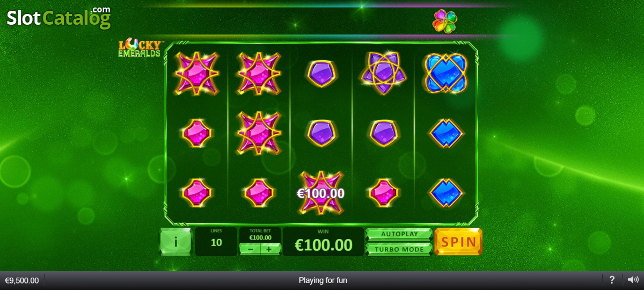Enable Turbo Mode
This screenshot has width=644, height=290.
click(399, 249)
